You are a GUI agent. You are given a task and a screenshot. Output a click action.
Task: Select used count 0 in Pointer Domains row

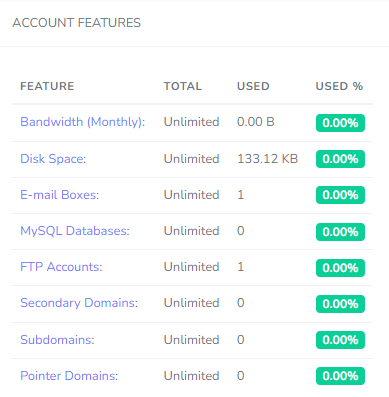(241, 376)
